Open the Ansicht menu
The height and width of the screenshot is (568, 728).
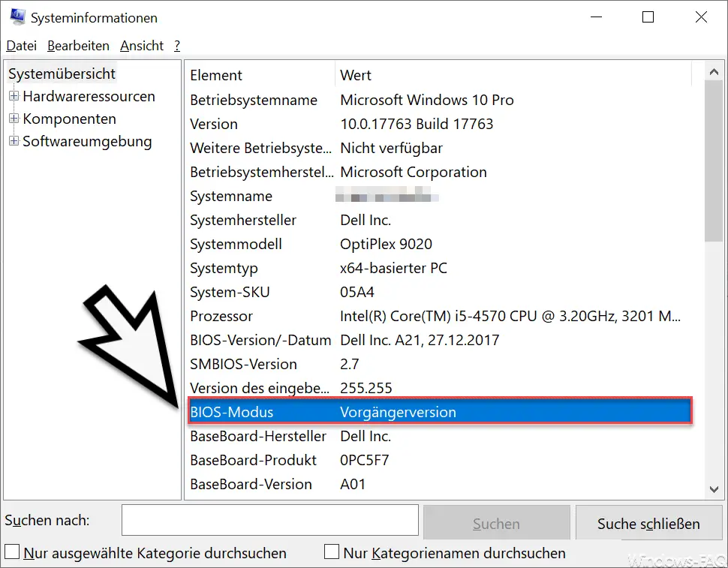click(142, 46)
